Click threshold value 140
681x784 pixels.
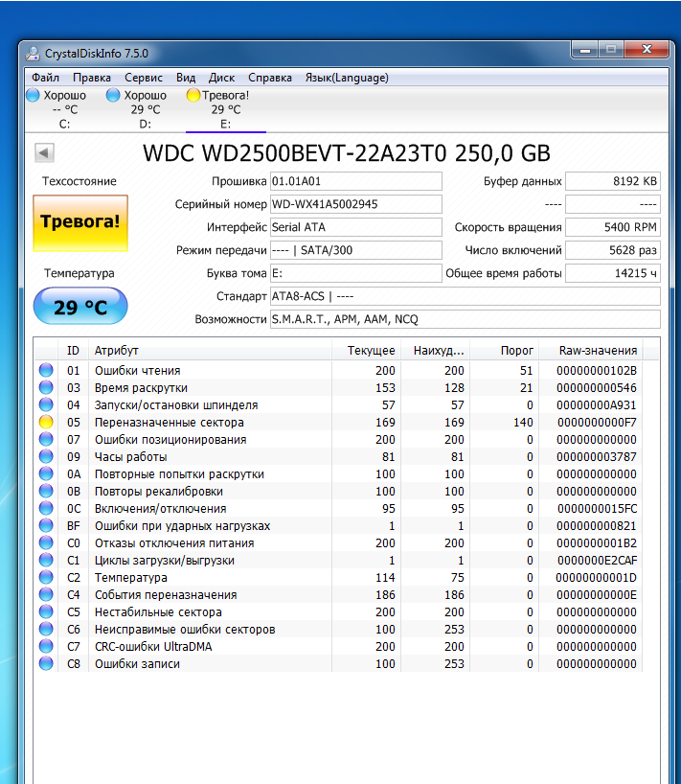coord(523,423)
